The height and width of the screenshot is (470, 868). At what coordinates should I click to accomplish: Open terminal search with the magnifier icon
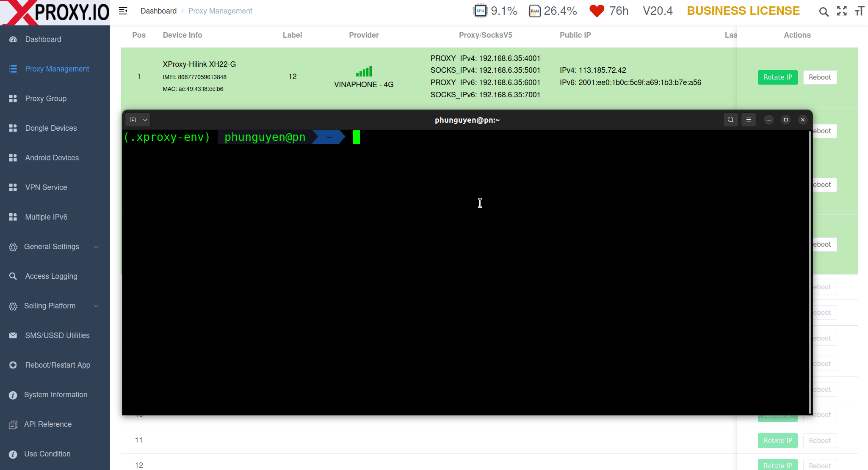[731, 120]
